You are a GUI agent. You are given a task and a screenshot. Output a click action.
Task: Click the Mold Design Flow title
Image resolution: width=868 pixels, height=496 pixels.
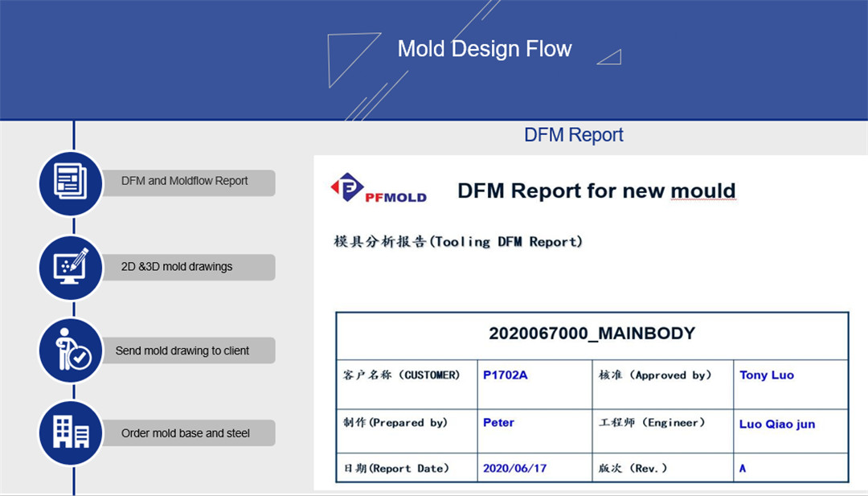[x=485, y=49]
